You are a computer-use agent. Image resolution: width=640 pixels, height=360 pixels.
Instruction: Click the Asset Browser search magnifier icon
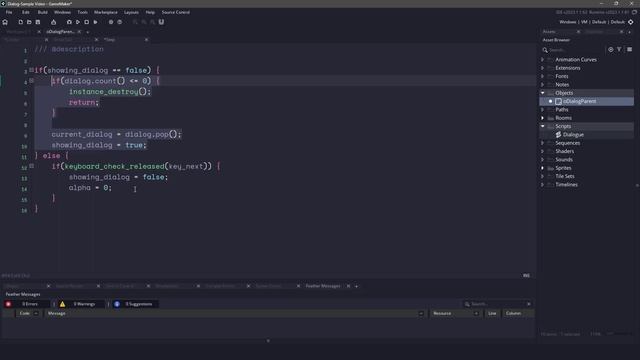[x=545, y=50]
